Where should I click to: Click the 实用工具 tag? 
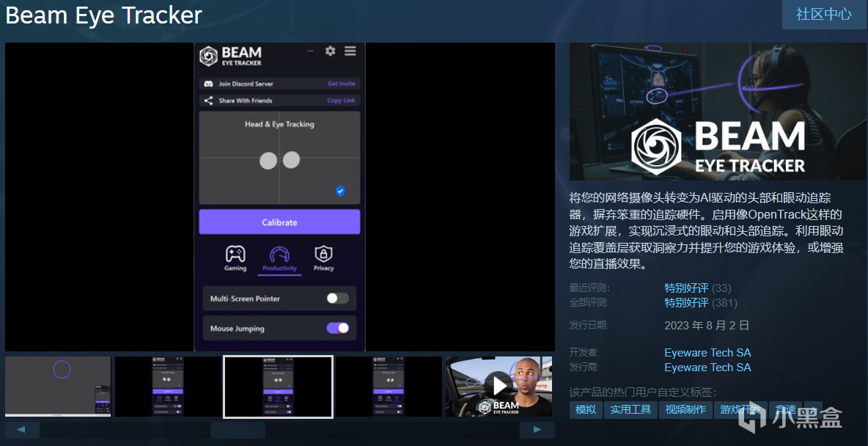tap(630, 409)
